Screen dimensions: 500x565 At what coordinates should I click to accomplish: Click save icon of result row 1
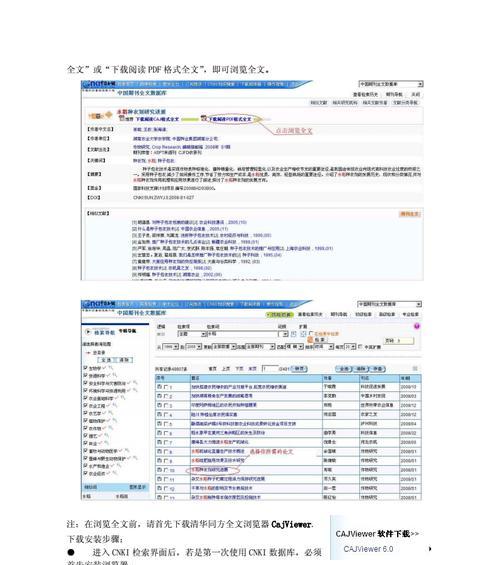coord(159,387)
